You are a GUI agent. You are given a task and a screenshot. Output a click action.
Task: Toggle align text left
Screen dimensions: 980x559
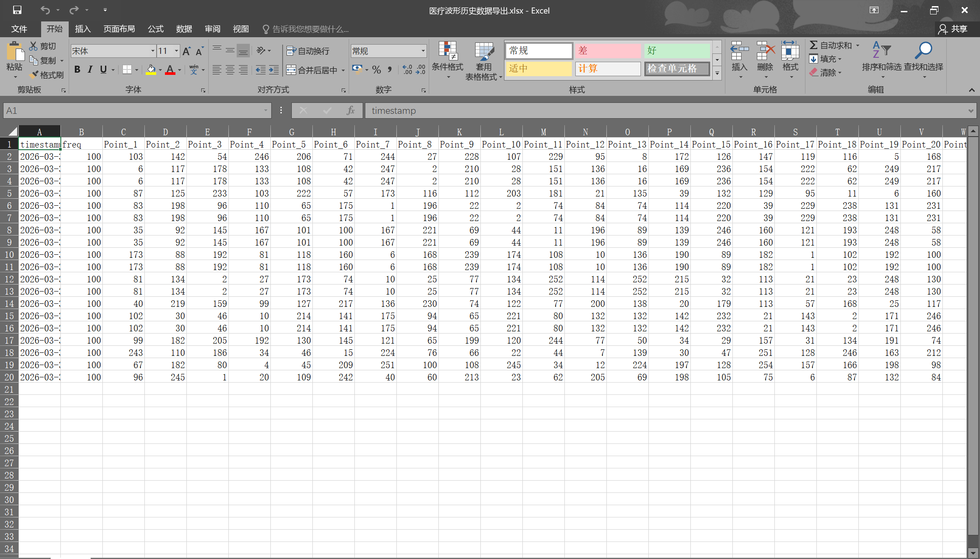point(217,70)
